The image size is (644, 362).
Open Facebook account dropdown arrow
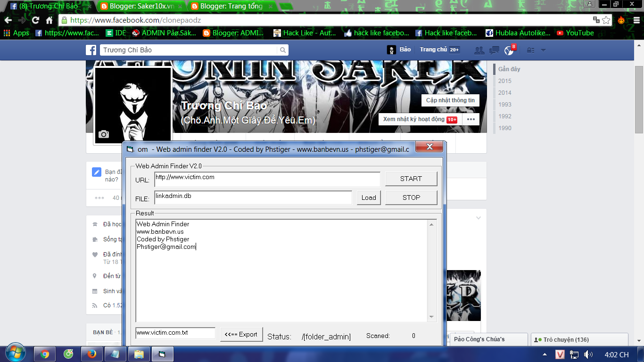(x=543, y=50)
